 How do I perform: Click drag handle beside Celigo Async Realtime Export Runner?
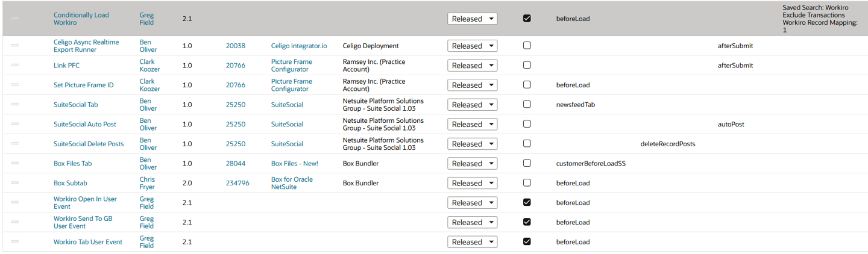pos(15,46)
